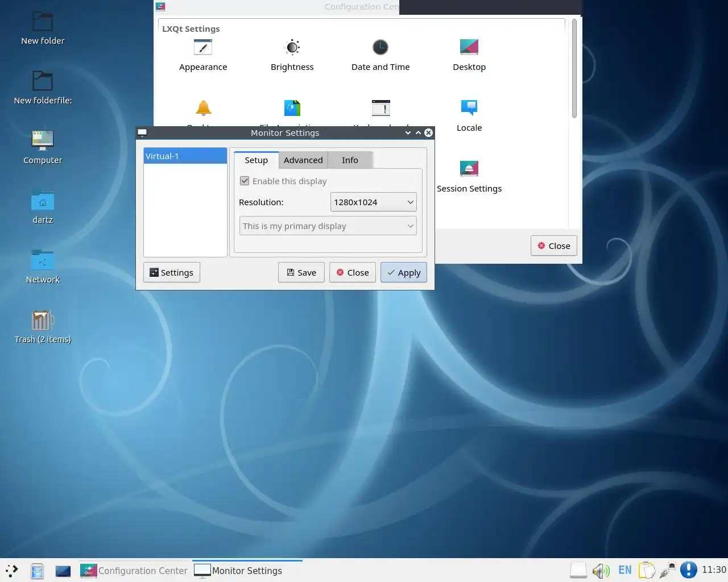Click the show desktop panel icon
Image resolution: width=728 pixels, height=582 pixels.
[63, 571]
